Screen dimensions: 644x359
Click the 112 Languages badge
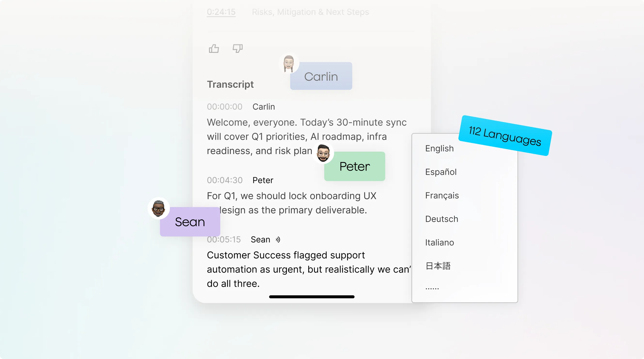505,135
